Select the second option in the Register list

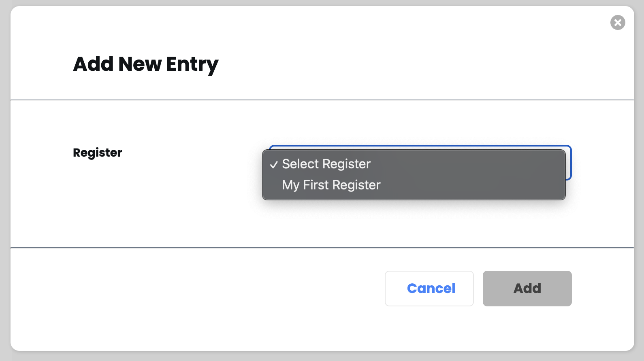coord(331,185)
